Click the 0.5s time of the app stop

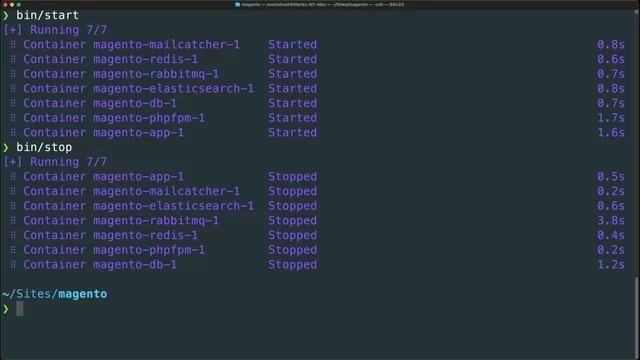[x=611, y=177]
